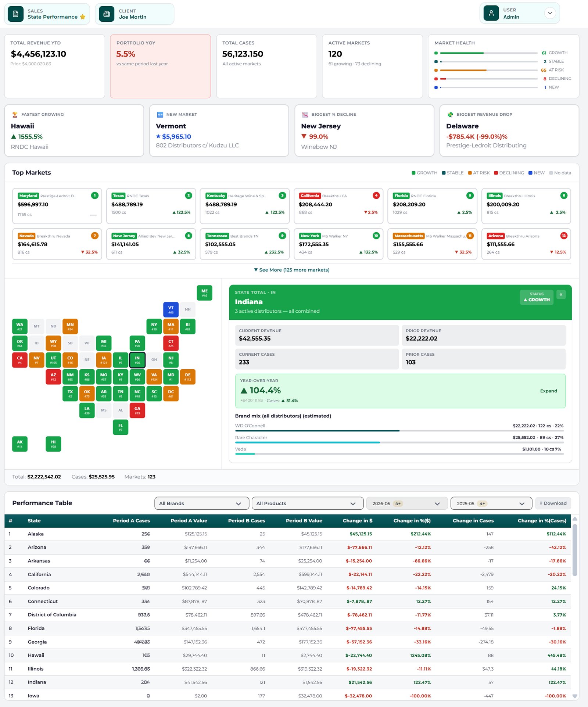Open the All Products dropdown
This screenshot has height=707, width=588.
[308, 503]
